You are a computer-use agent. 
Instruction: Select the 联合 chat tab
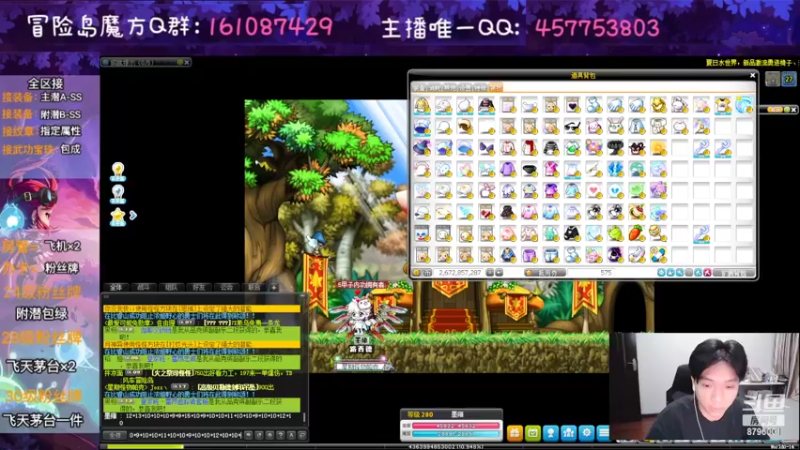254,287
